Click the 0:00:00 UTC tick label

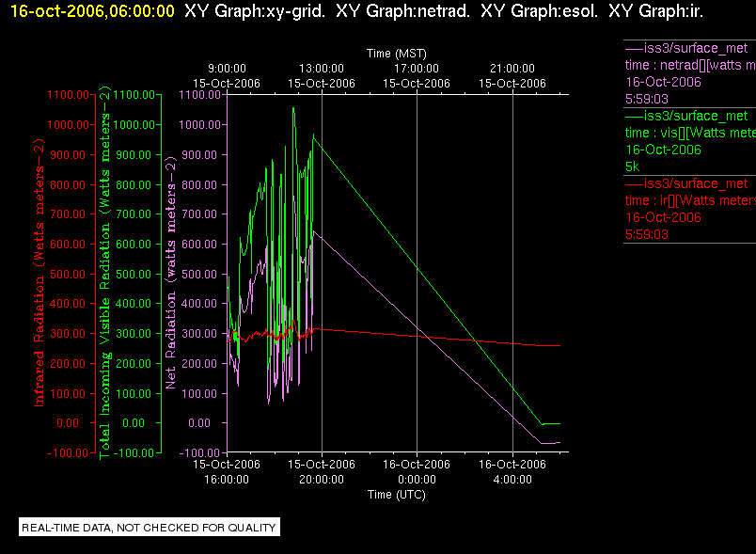tap(417, 480)
